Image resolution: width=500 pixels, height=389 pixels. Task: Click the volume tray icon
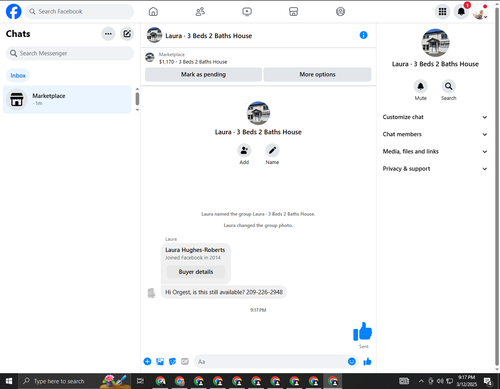[x=440, y=381]
